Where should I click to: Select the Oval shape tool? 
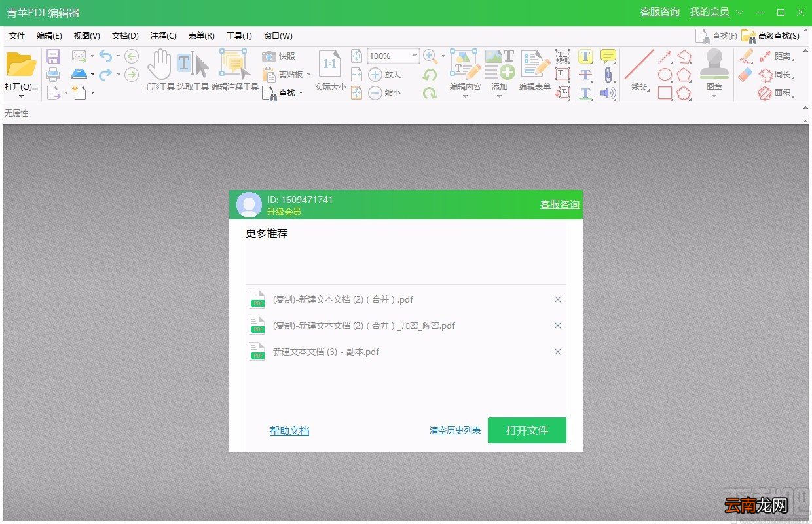665,75
